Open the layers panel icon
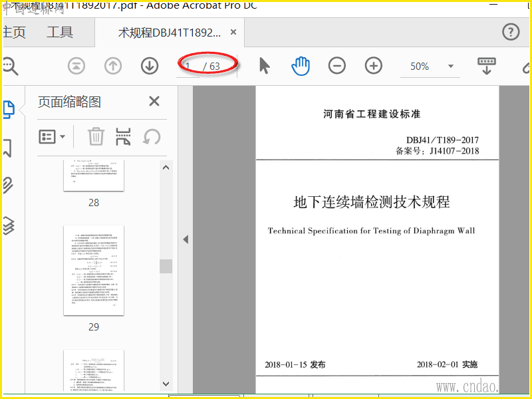Screen dimensions: 532x399 point(9,225)
